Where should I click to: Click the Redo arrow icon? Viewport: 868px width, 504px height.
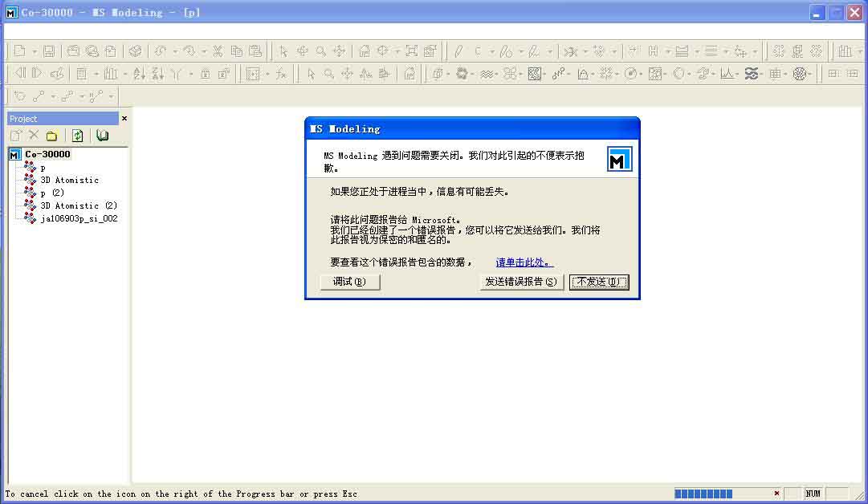(x=189, y=51)
